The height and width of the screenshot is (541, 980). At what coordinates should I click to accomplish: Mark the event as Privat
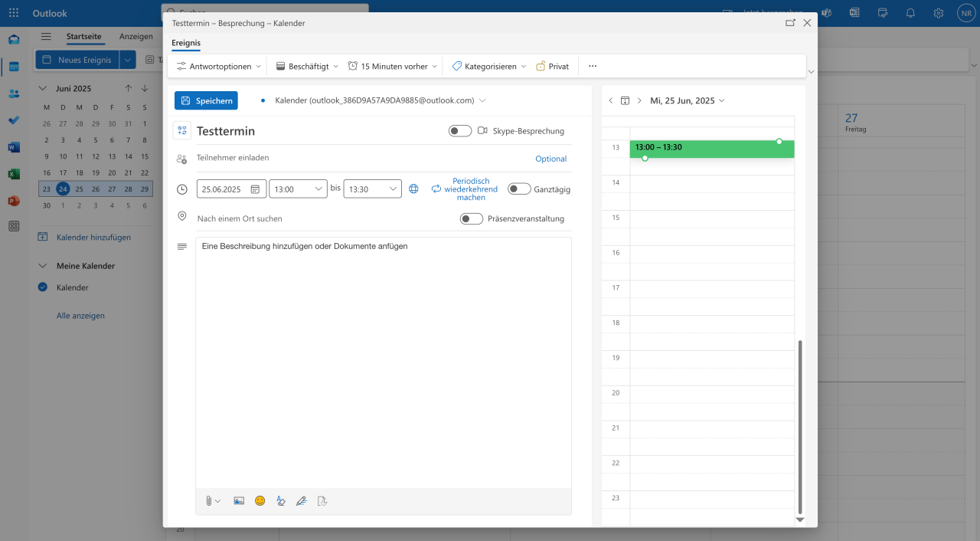click(x=553, y=67)
